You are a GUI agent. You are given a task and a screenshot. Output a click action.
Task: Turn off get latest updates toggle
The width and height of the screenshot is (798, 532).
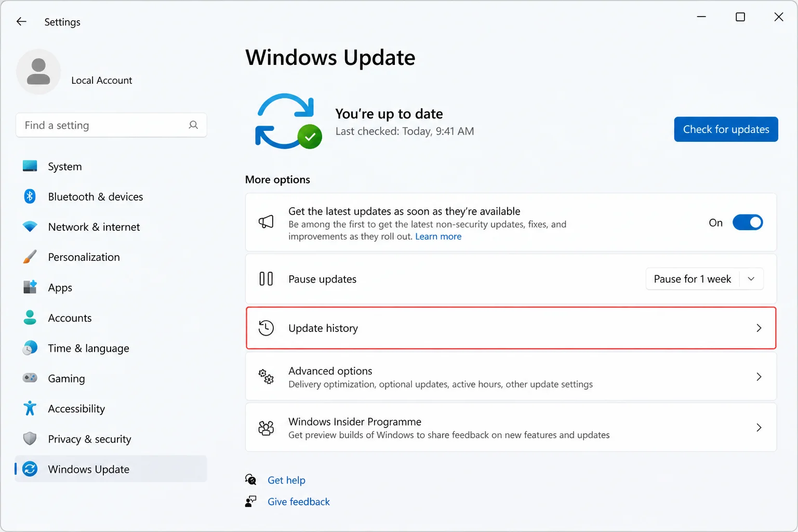click(748, 222)
